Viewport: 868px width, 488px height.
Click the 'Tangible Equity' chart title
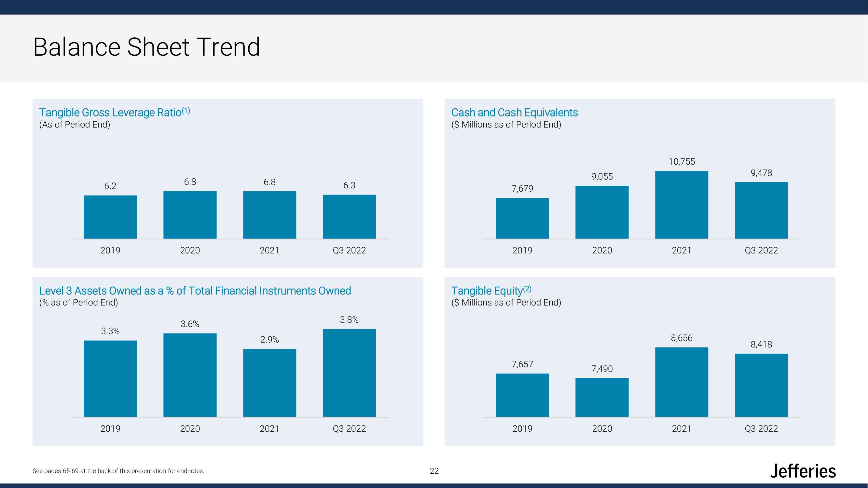pos(491,290)
